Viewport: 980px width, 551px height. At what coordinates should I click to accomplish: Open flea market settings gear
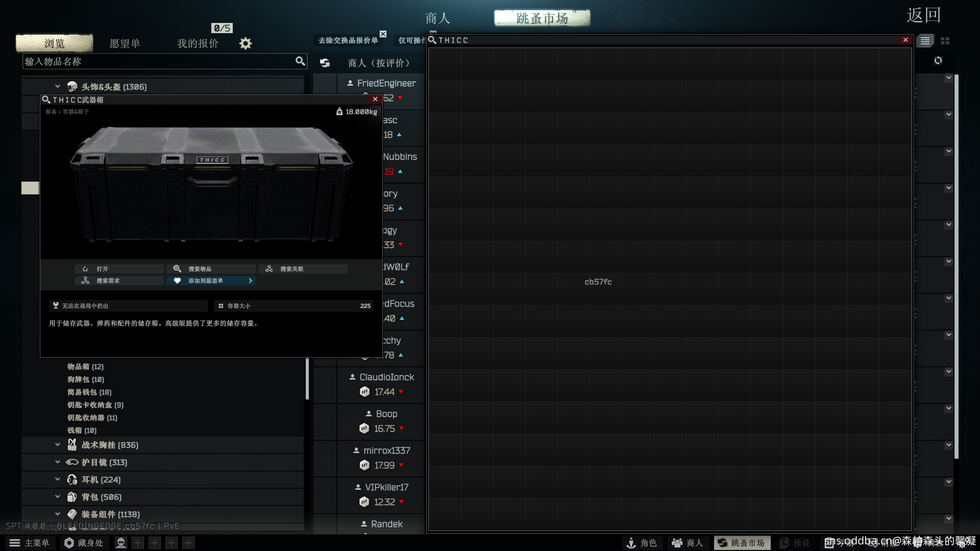(246, 43)
